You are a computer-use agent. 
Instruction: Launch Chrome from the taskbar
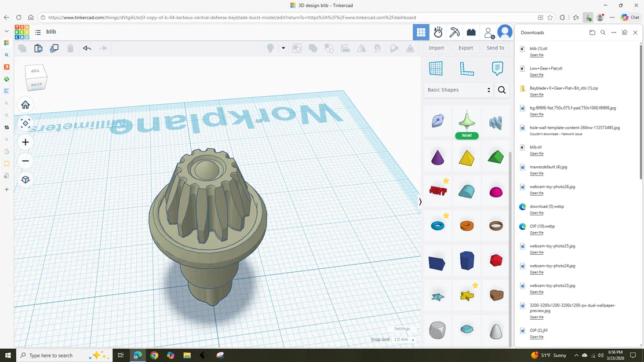pyautogui.click(x=154, y=355)
